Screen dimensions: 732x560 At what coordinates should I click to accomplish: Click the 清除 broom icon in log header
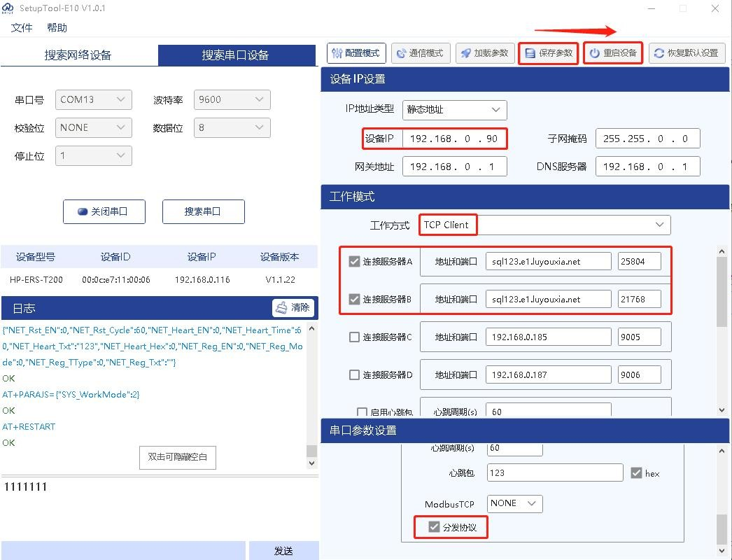[281, 307]
